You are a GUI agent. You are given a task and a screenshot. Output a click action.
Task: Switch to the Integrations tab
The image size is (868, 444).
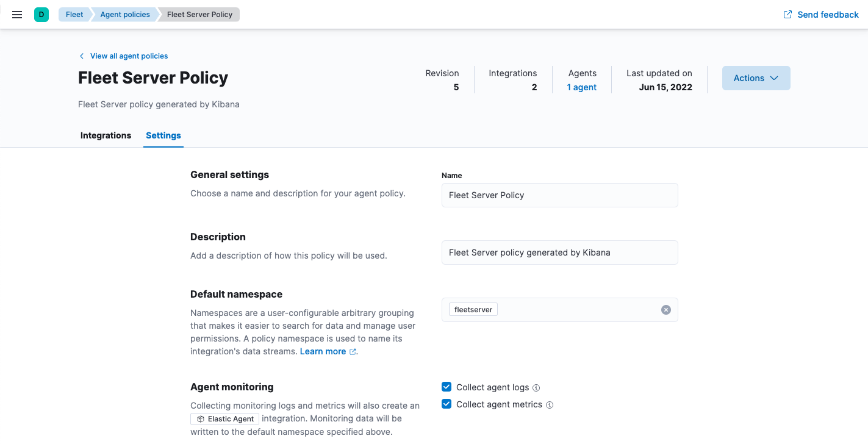pos(106,135)
